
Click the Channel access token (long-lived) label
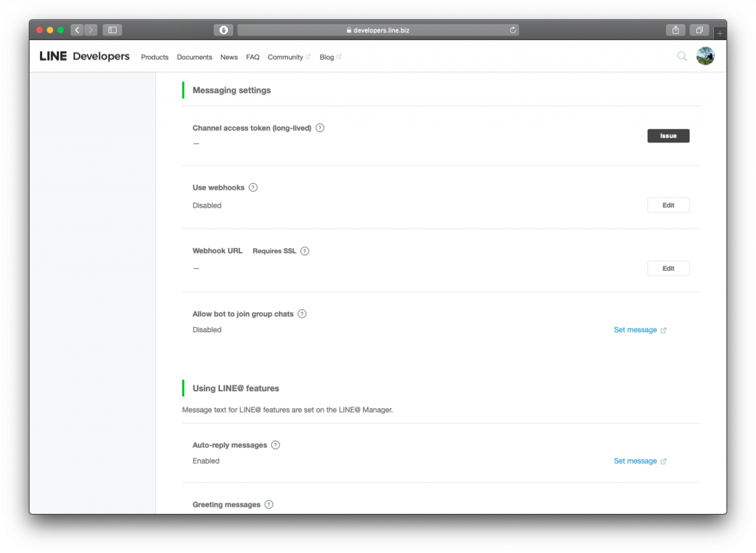pyautogui.click(x=252, y=128)
